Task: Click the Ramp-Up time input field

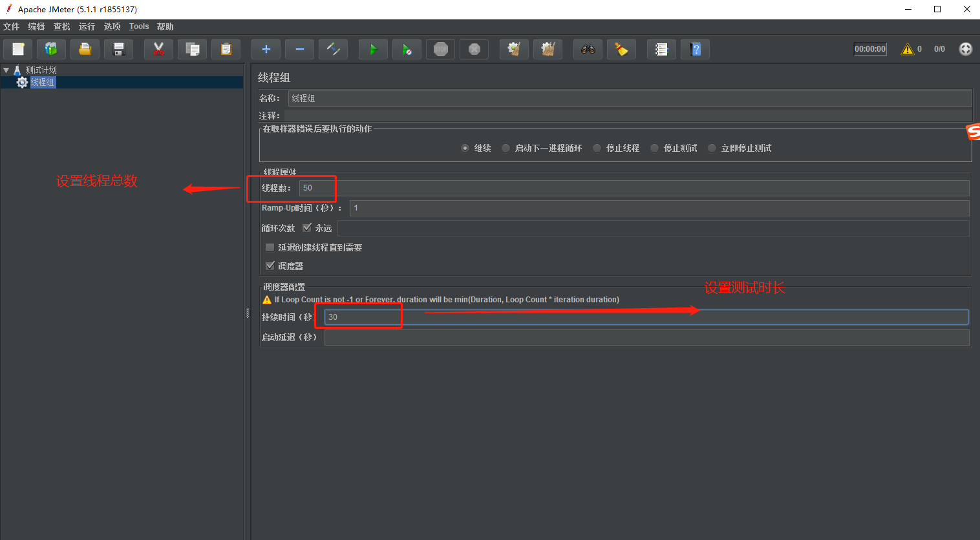Action: click(x=659, y=208)
